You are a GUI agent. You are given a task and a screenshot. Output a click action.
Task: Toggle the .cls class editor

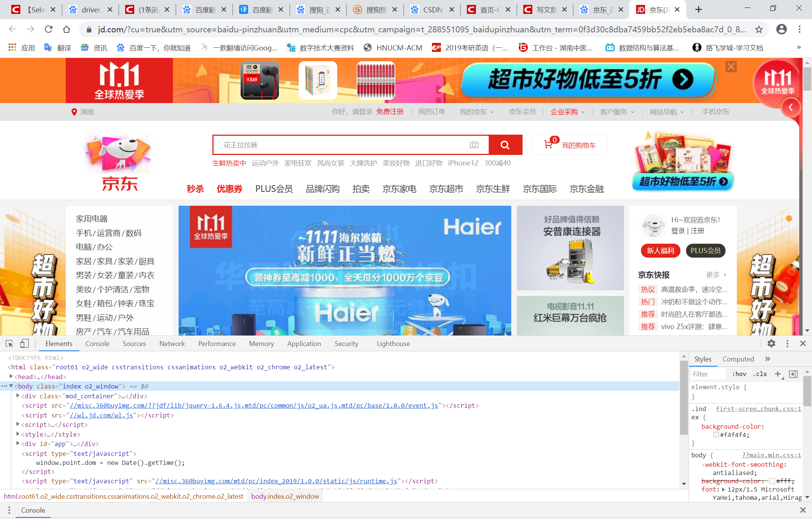pyautogui.click(x=760, y=374)
